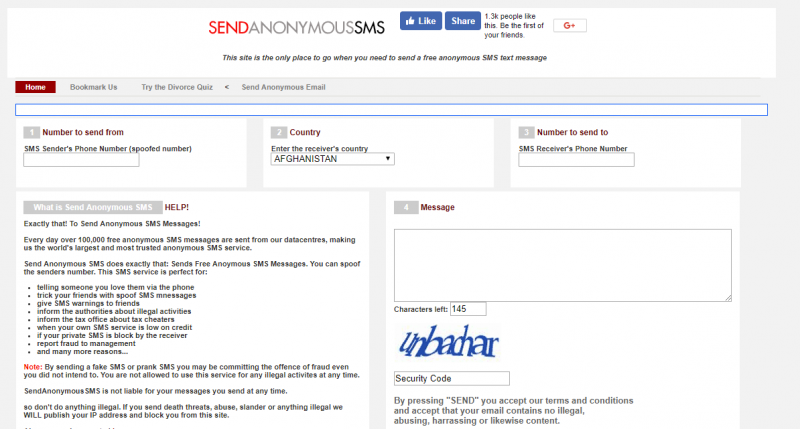Click the message textarea corner handle
This screenshot has width=800, height=429.
tap(728, 298)
